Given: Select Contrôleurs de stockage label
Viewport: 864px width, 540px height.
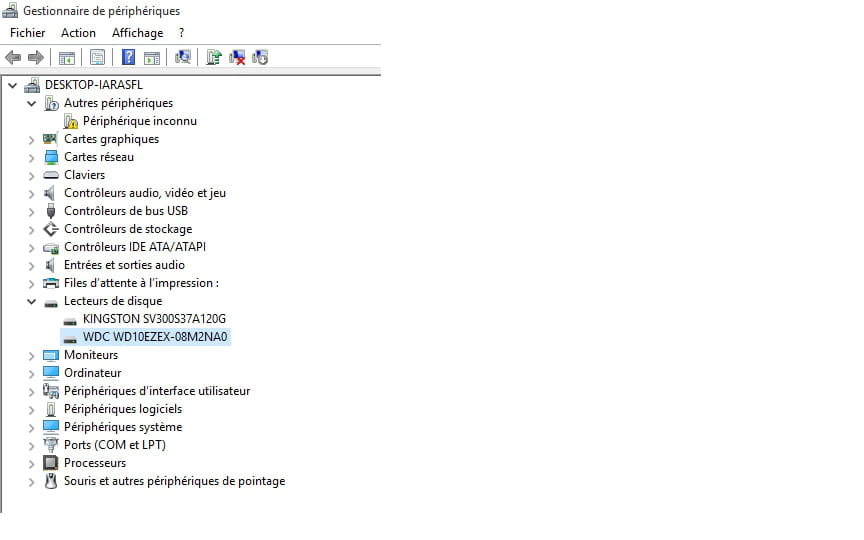Looking at the screenshot, I should pos(128,229).
